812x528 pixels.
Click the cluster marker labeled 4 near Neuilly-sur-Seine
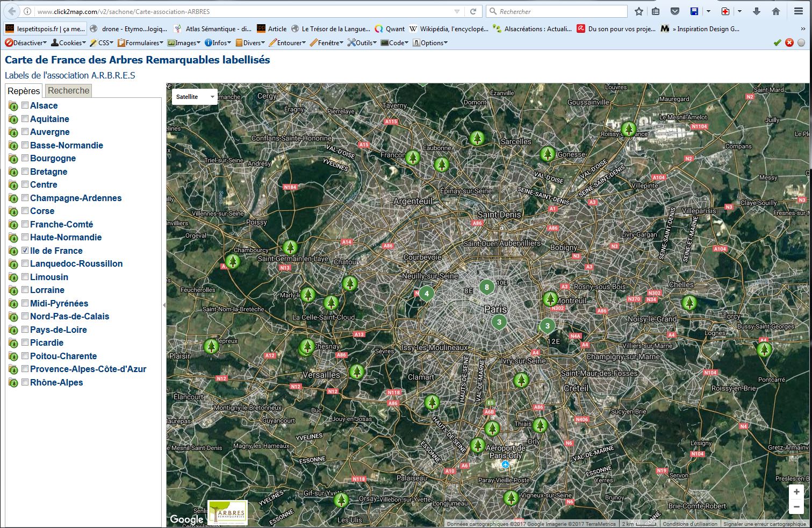click(x=427, y=294)
